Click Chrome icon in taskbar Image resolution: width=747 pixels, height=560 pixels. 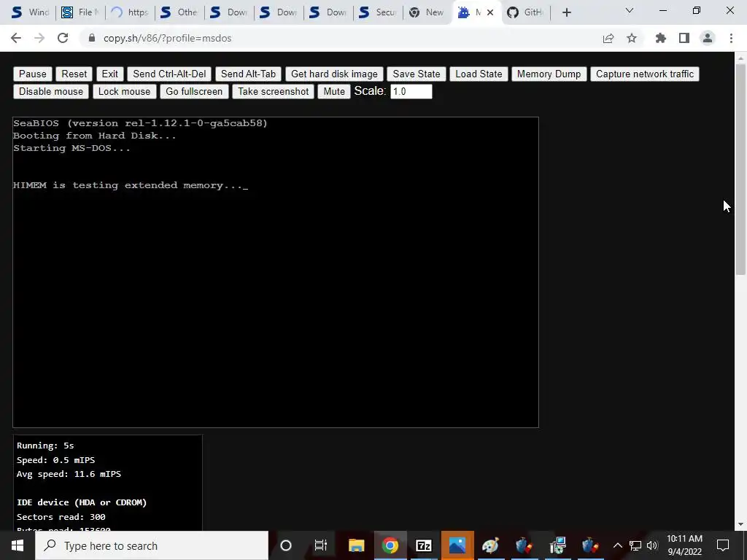pos(390,545)
